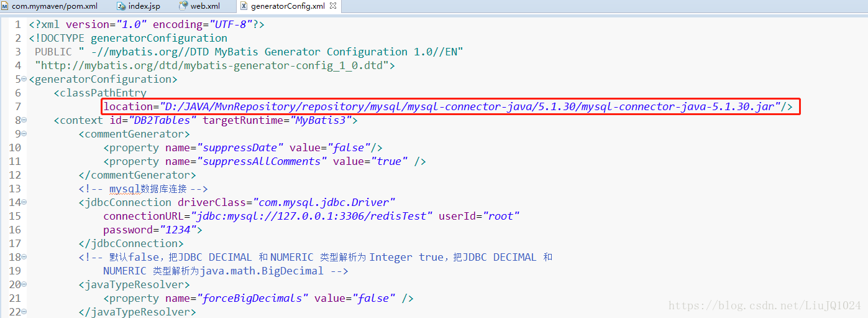868x318 pixels.
Task: Click line number 7 in the gutter
Action: (x=17, y=106)
